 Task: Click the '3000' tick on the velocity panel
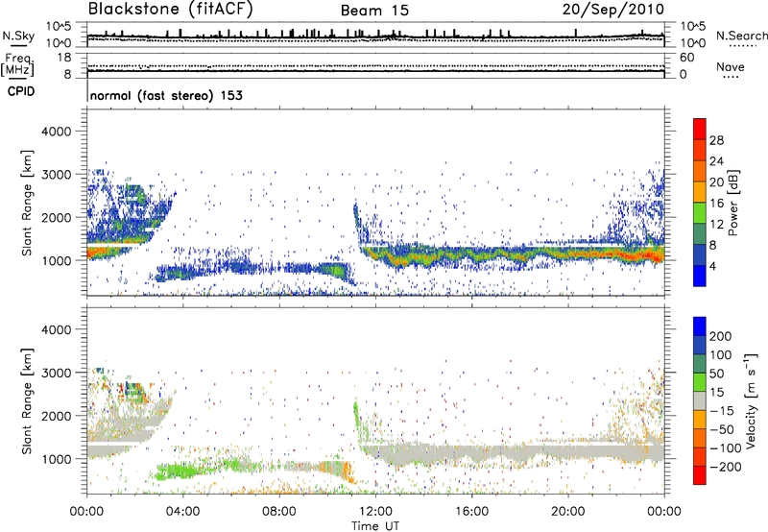tap(57, 373)
